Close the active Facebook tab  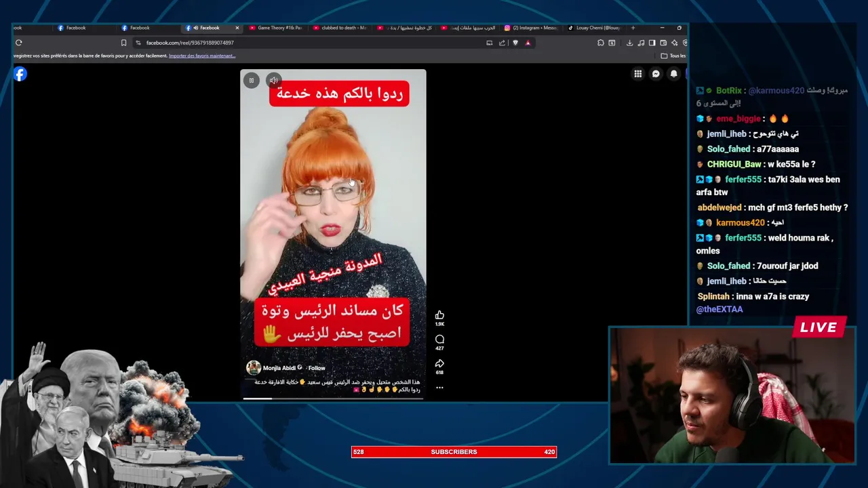coord(237,28)
